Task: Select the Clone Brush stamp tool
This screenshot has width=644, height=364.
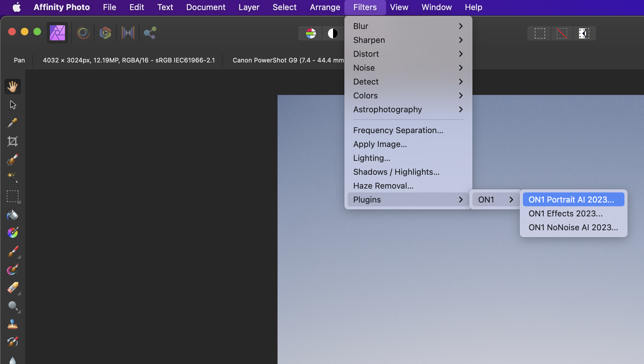Action: coord(13,324)
